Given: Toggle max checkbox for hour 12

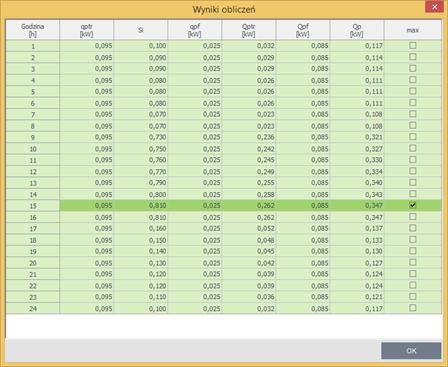Looking at the screenshot, I should (x=413, y=171).
